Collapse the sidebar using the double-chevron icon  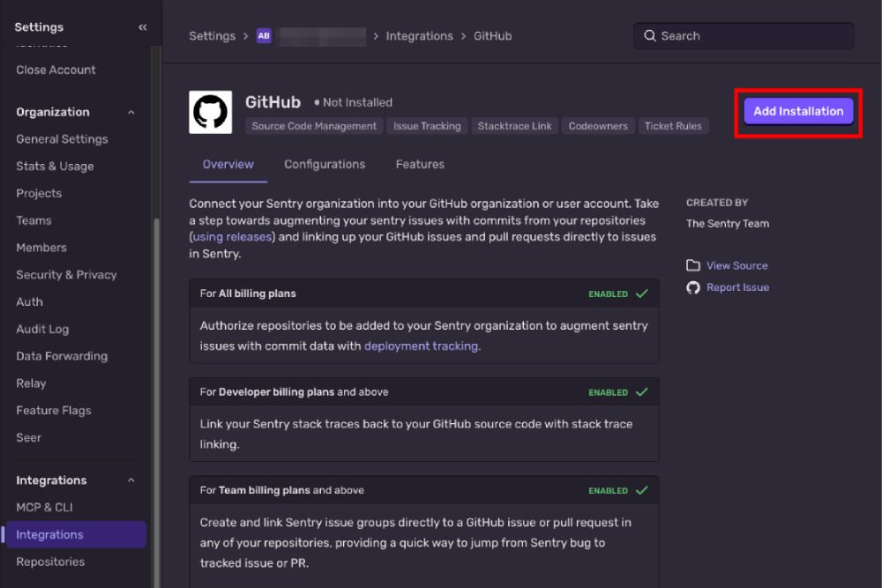(x=143, y=26)
